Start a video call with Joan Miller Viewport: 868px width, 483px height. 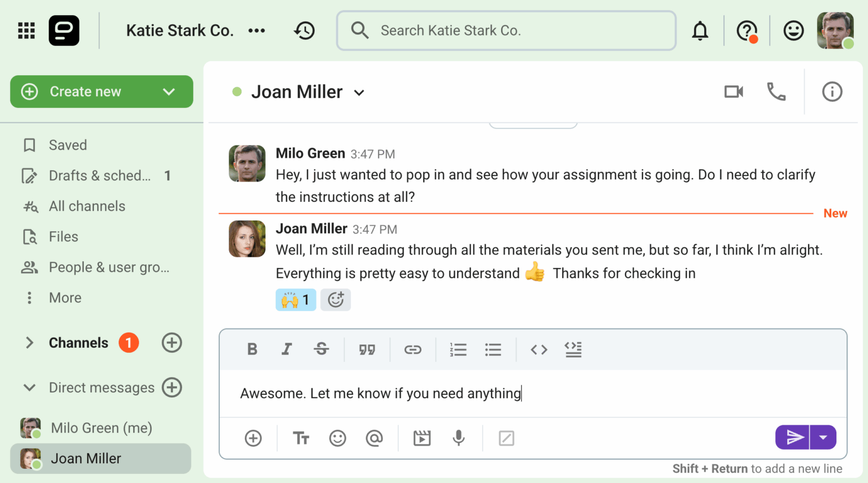coord(734,92)
